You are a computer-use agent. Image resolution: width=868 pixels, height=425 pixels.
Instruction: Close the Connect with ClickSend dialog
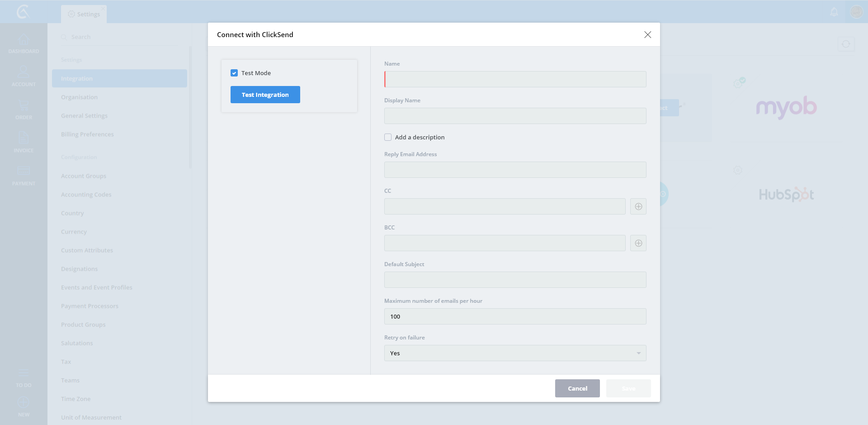tap(647, 35)
